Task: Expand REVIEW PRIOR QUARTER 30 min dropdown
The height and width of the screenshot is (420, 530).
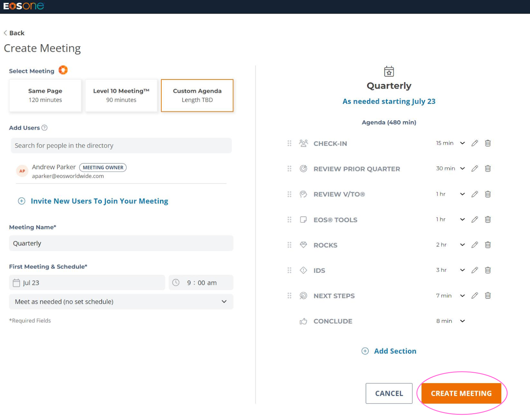Action: tap(462, 169)
